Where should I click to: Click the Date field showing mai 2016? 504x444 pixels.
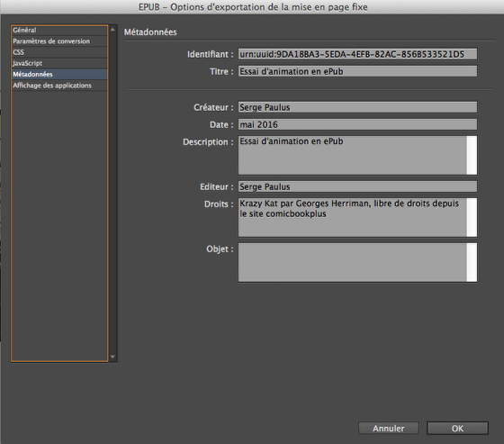click(x=357, y=124)
